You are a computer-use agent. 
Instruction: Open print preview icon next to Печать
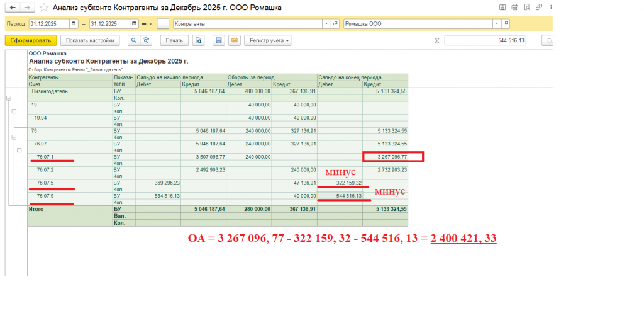click(198, 40)
